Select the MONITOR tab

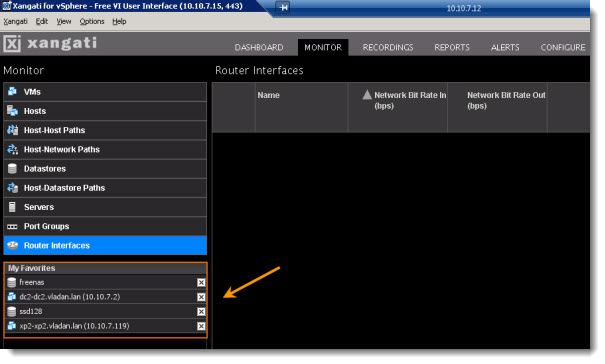(323, 47)
